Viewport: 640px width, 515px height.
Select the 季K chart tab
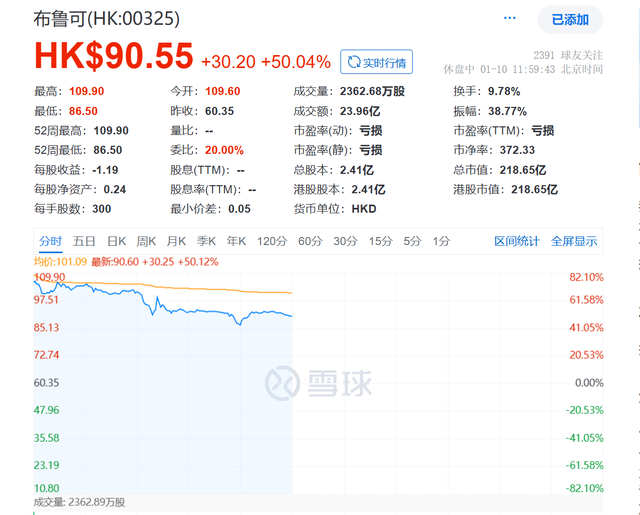[206, 241]
